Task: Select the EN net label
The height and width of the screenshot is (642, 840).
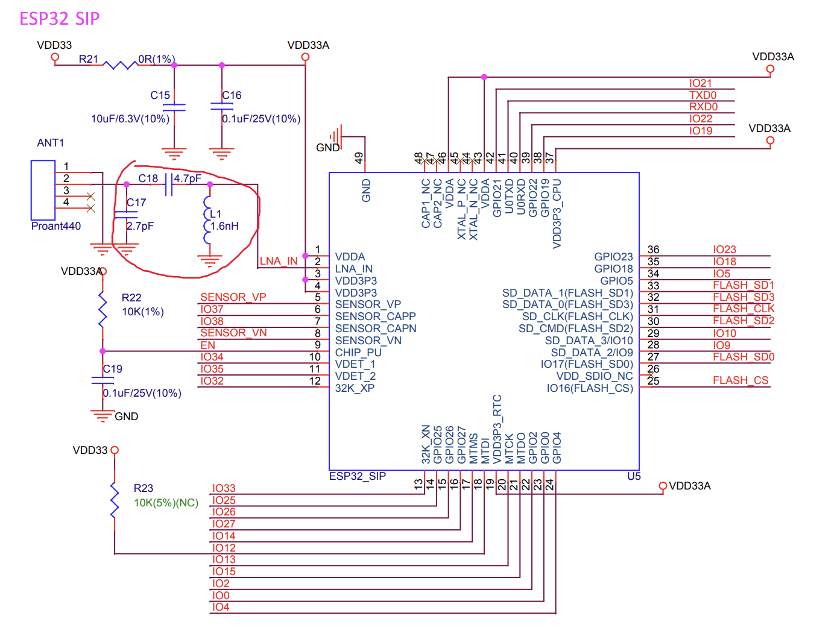Action: [x=208, y=345]
